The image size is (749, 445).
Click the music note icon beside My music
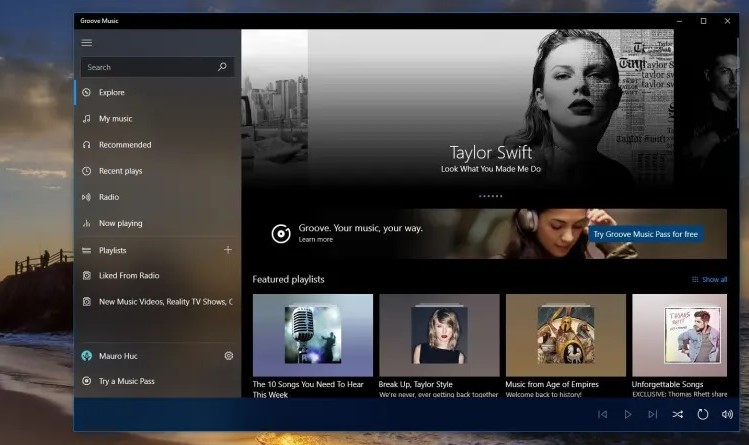(86, 118)
